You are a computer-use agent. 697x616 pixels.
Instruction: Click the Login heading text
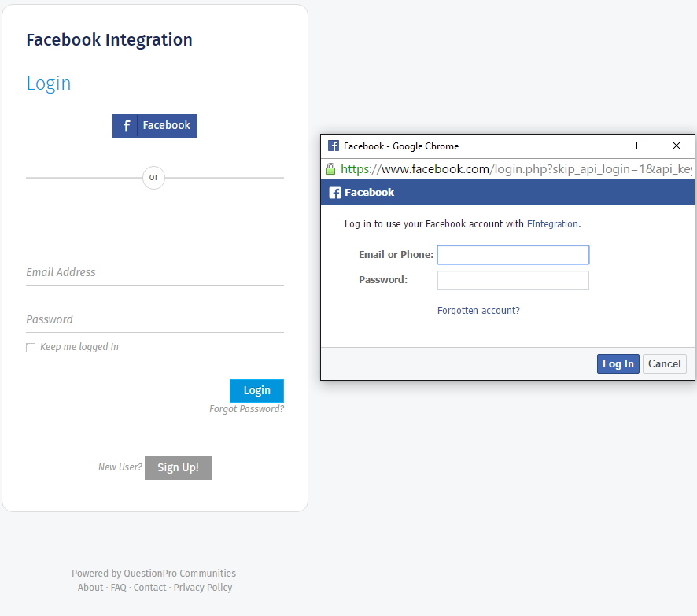pyautogui.click(x=49, y=83)
